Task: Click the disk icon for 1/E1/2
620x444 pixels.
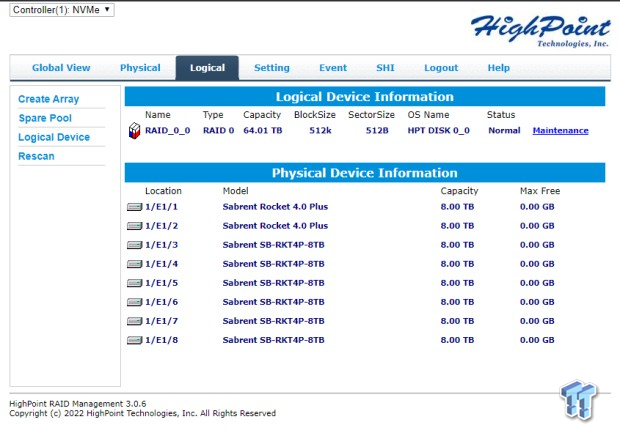Action: (x=134, y=226)
